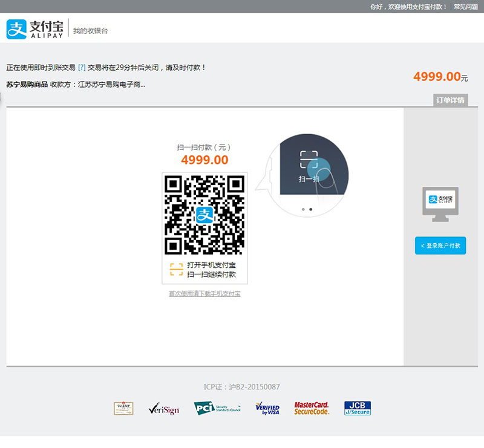Image resolution: width=484 pixels, height=448 pixels.
Task: Click the orange scan-frame icon below the QR code
Action: tap(176, 270)
